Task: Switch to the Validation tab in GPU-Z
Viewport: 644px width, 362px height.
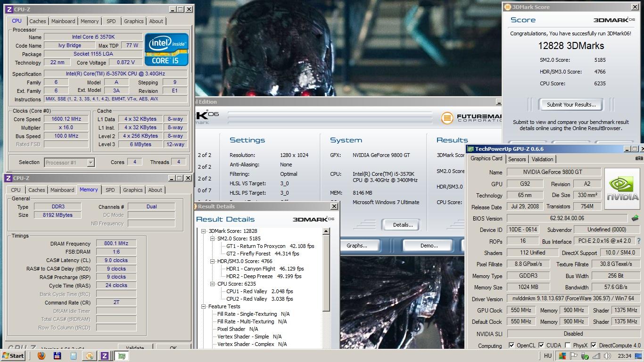Action: tap(542, 159)
